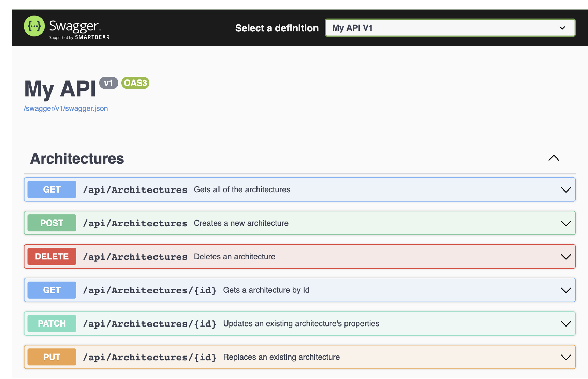Expand the Replaces an existing architecture chevron
The width and height of the screenshot is (588, 379).
pos(565,357)
